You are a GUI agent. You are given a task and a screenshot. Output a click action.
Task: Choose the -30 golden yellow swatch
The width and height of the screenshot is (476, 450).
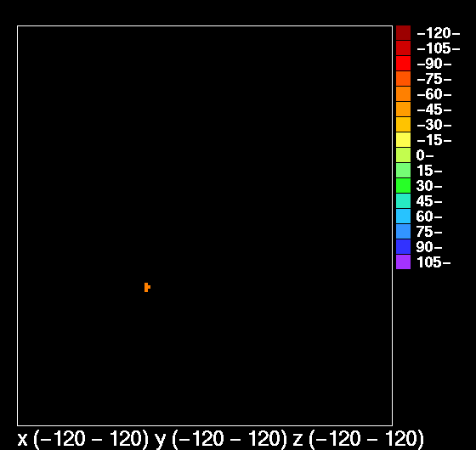(403, 124)
